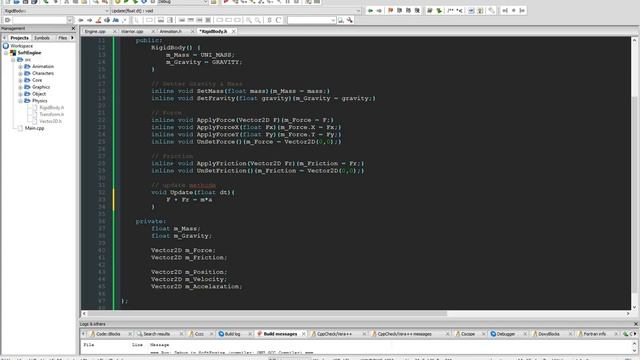Screen dimensions: 640x360
Task: Close the Engine.cpp editor tab
Action: [115, 31]
